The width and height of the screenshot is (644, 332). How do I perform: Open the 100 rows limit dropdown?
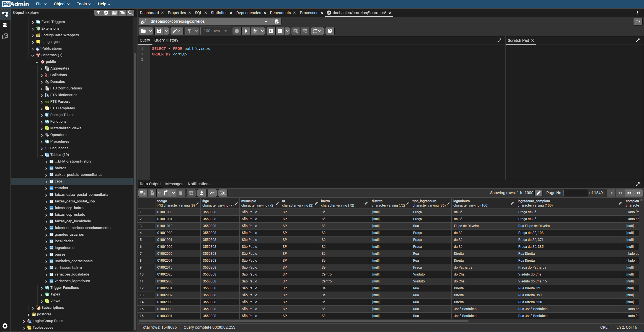coord(215,31)
